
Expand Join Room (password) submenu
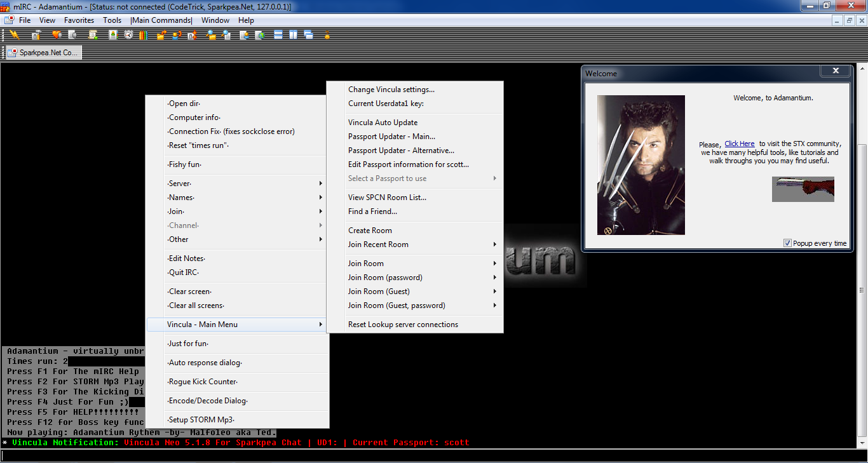(x=415, y=278)
